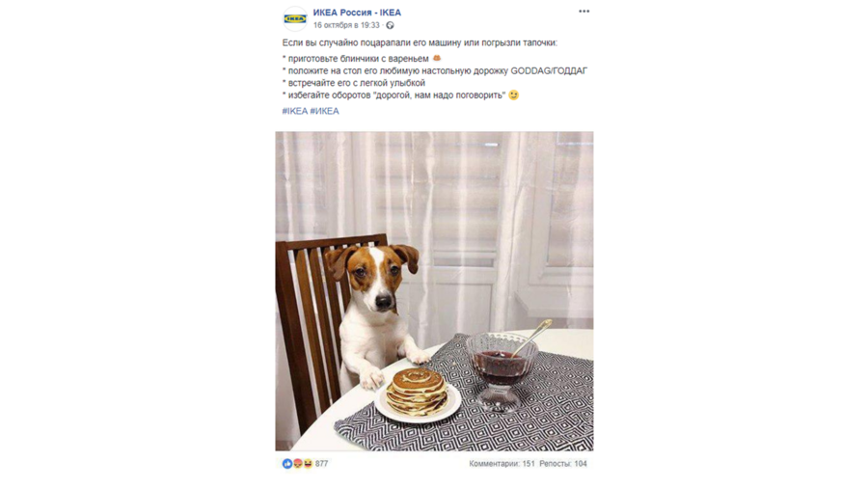Viewport: 868px width, 488px height.
Task: Click the IKEA logo profile picture
Action: pos(295,19)
